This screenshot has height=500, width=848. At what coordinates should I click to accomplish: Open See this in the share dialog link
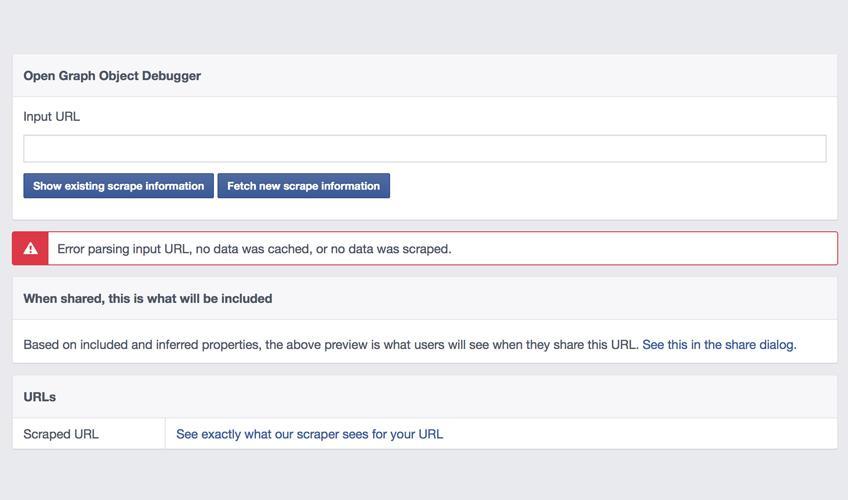tap(718, 345)
